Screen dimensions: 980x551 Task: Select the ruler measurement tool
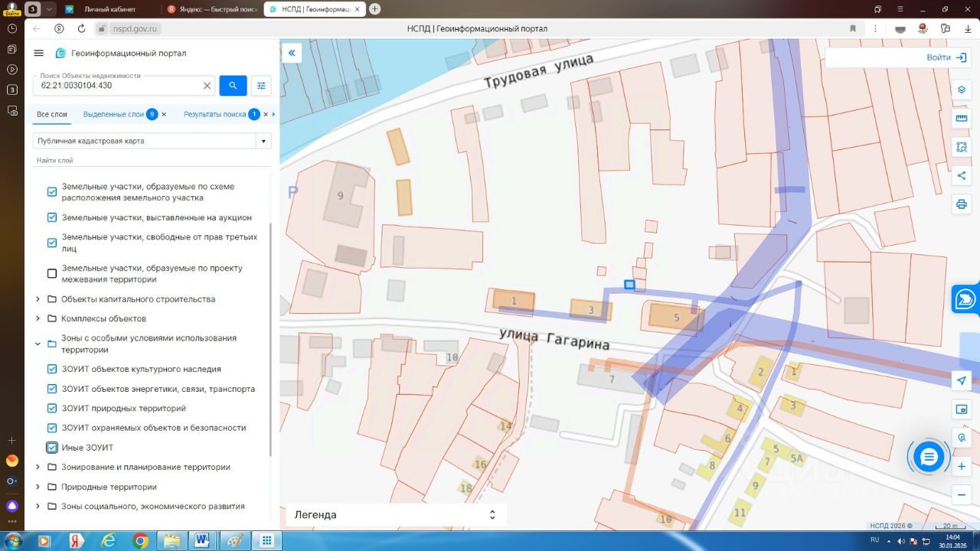point(962,119)
